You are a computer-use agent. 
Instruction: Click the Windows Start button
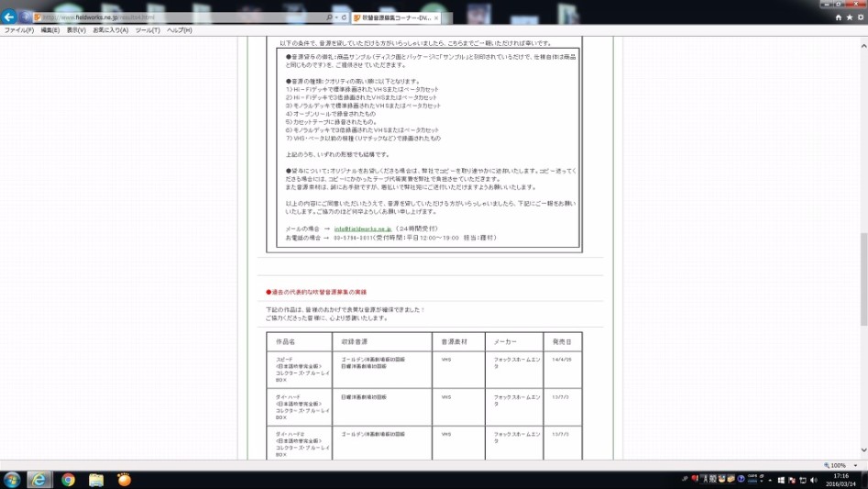tap(12, 480)
